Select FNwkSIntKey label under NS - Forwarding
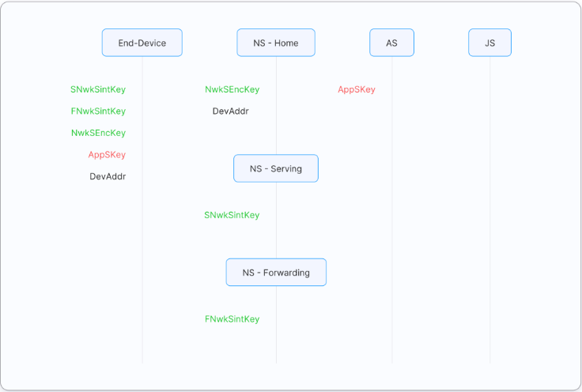 coord(232,319)
